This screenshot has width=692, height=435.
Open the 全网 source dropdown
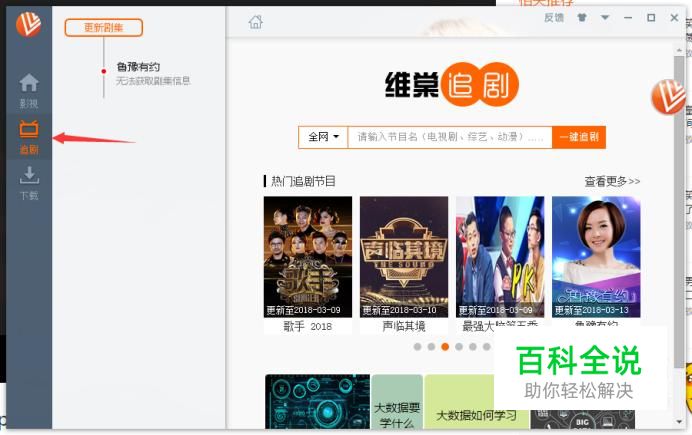(x=323, y=137)
